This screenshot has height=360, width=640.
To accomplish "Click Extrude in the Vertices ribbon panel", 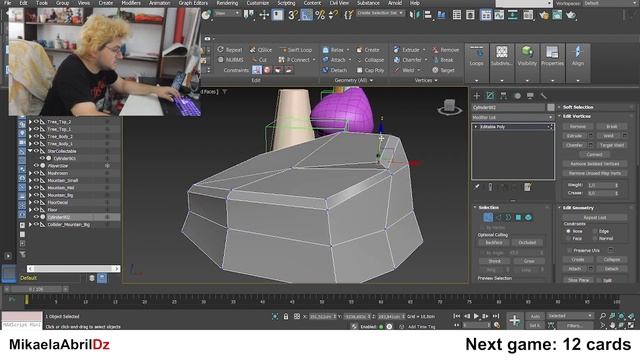I will coord(407,50).
